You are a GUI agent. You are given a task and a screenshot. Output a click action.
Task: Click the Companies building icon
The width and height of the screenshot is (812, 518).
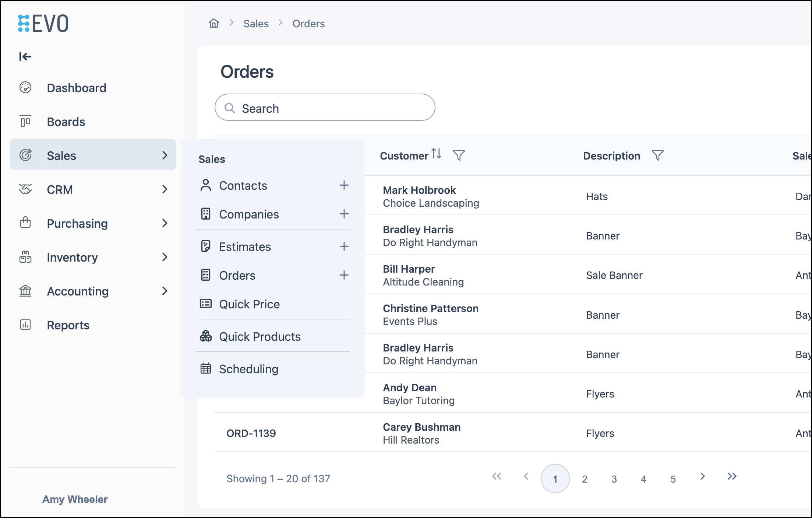pos(206,214)
